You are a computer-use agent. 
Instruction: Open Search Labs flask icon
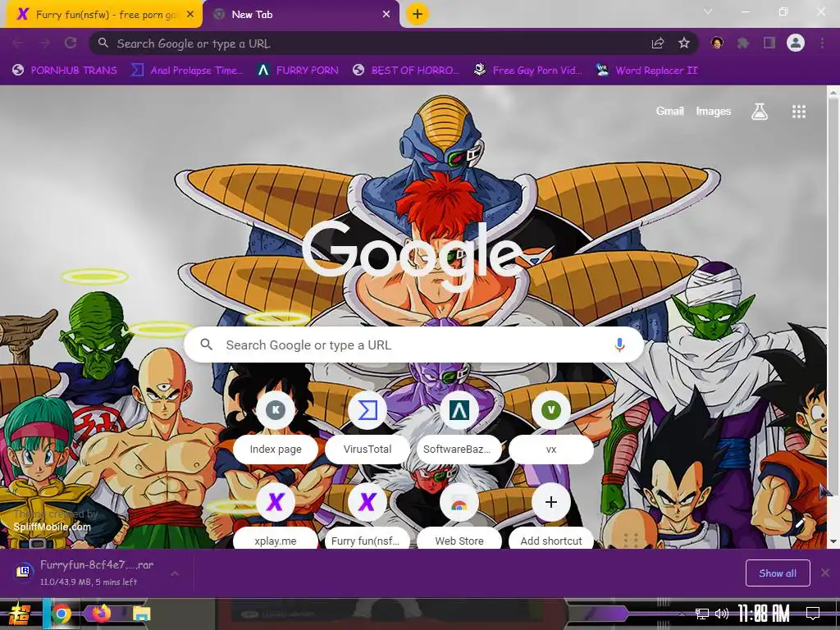[760, 112]
